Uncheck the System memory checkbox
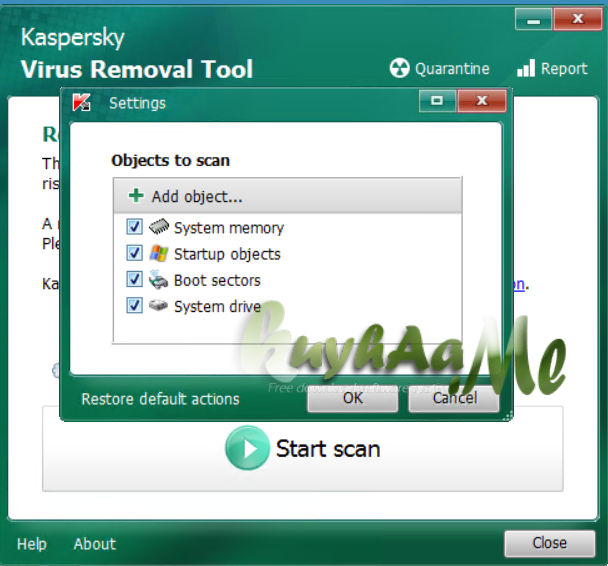Viewport: 608px width, 566px height. point(135,227)
